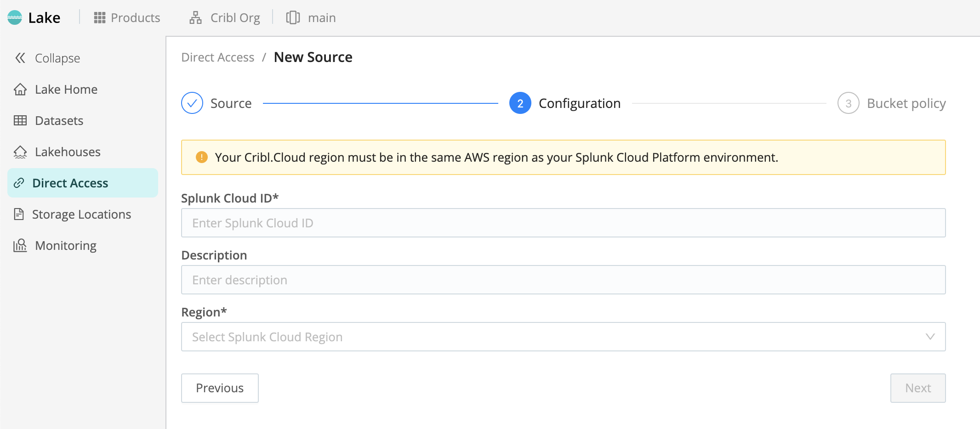Click the main branch icon
980x429 pixels.
pos(293,17)
